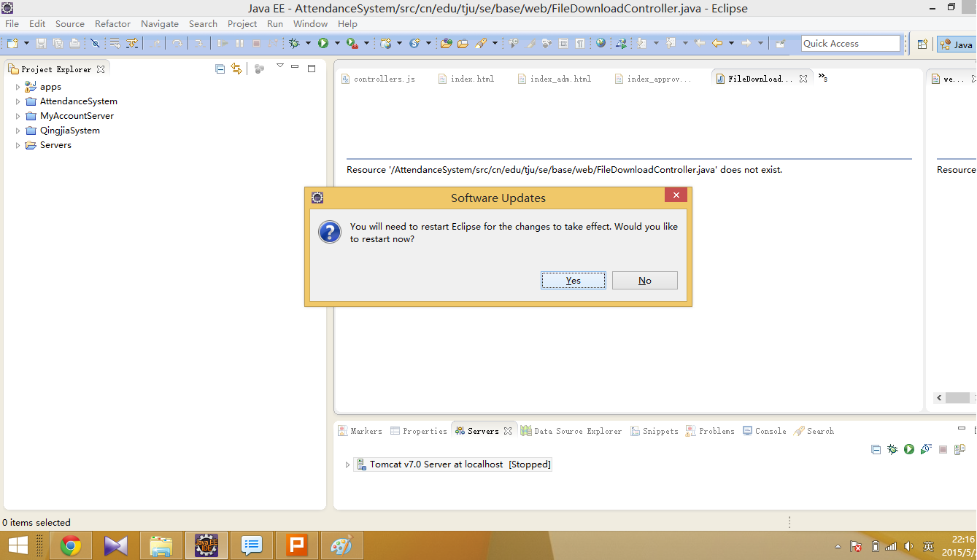Expand the Servers folder node
This screenshot has width=977, height=560.
coord(18,145)
